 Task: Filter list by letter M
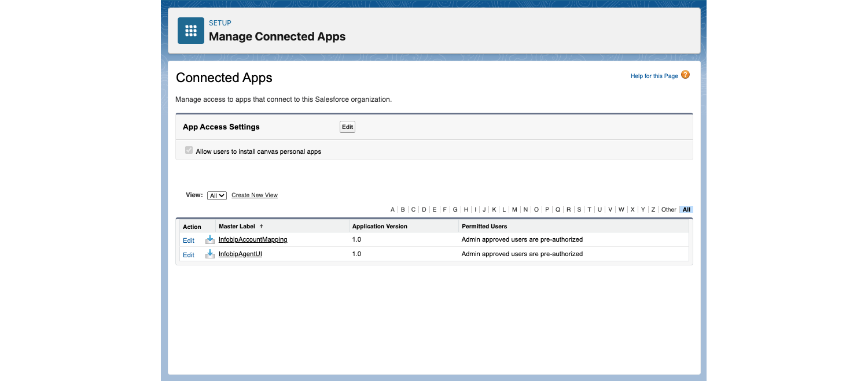click(x=514, y=210)
